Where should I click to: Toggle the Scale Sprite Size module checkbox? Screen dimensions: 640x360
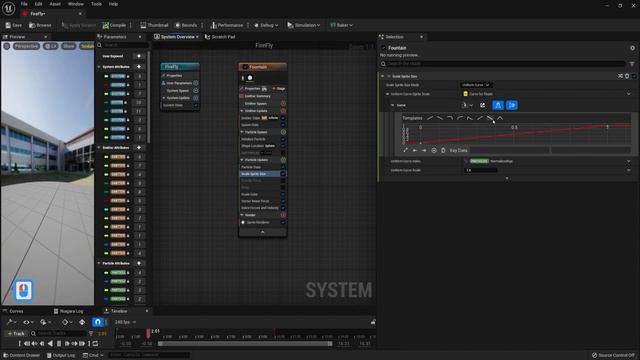[283, 174]
